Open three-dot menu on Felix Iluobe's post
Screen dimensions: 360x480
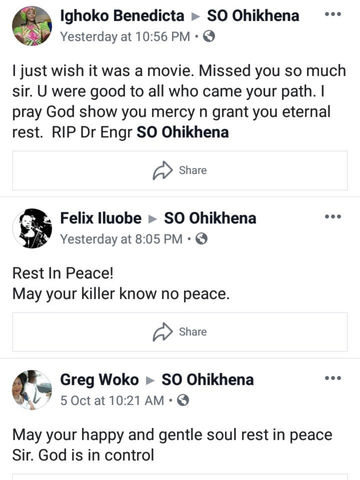coord(333,216)
